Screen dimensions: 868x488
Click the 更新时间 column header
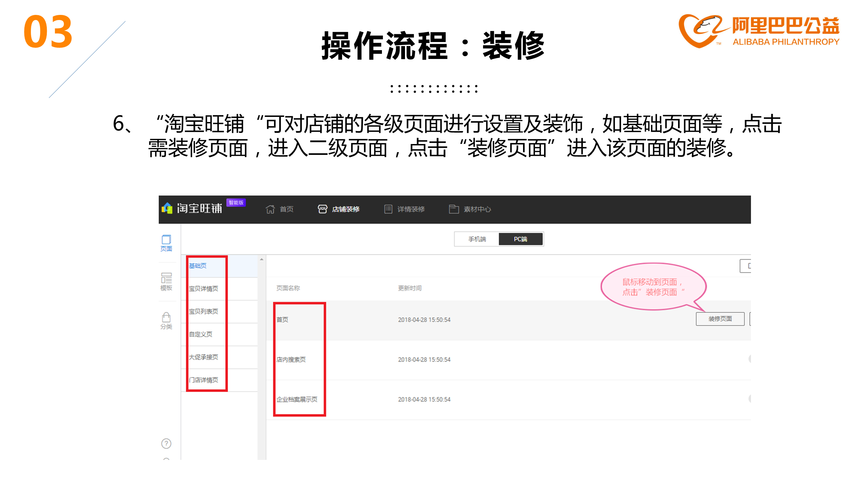coord(410,288)
